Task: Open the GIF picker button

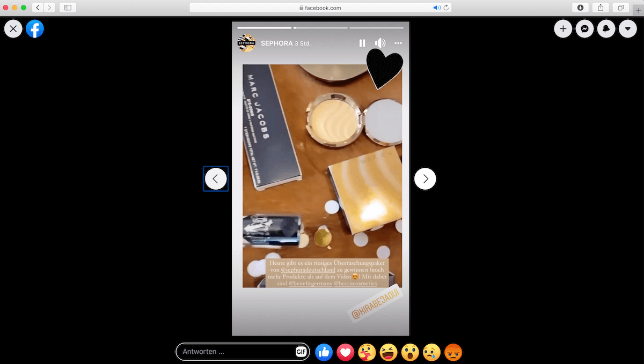Action: pos(301,352)
